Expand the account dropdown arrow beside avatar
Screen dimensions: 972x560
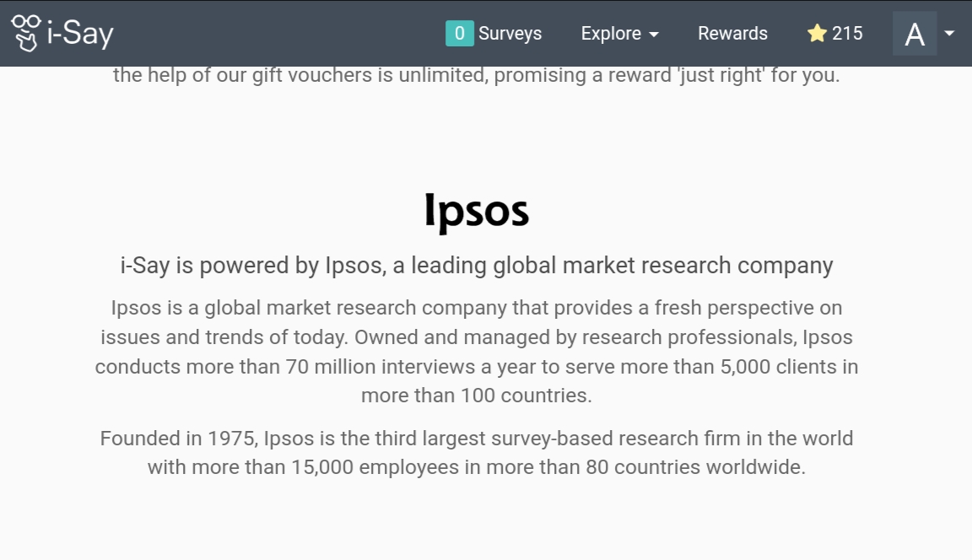949,34
